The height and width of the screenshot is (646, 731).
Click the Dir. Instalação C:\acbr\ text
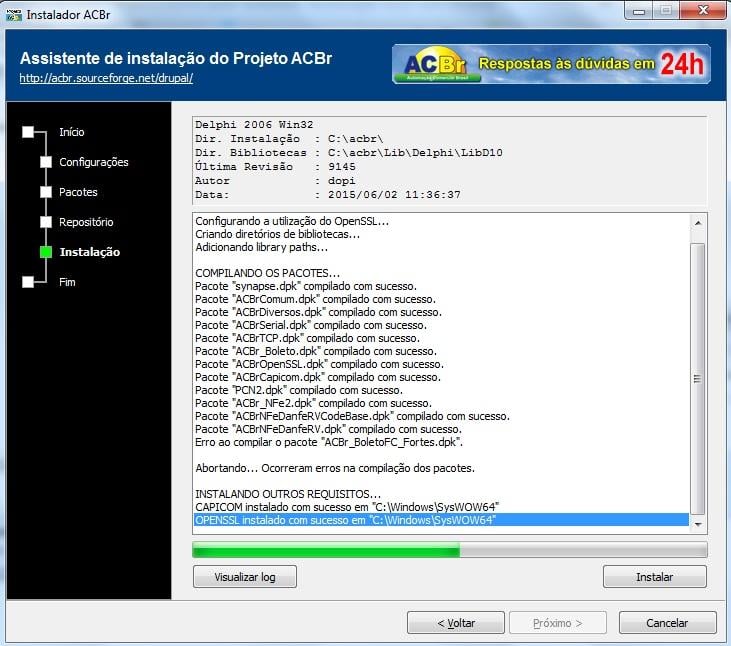click(289, 138)
